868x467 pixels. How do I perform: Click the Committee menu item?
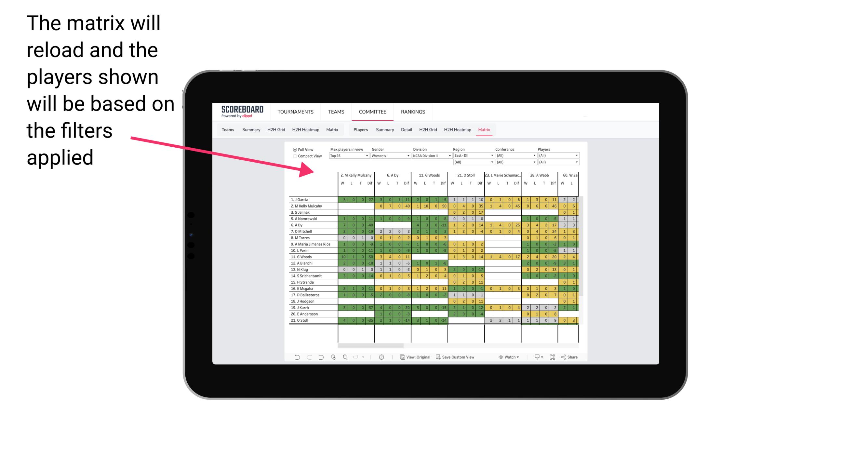pos(373,111)
